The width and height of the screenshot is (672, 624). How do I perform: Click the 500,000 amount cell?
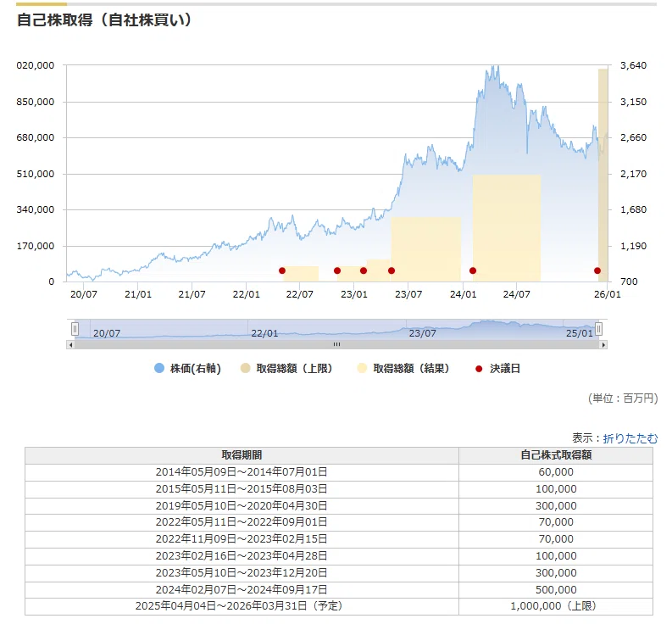[556, 590]
